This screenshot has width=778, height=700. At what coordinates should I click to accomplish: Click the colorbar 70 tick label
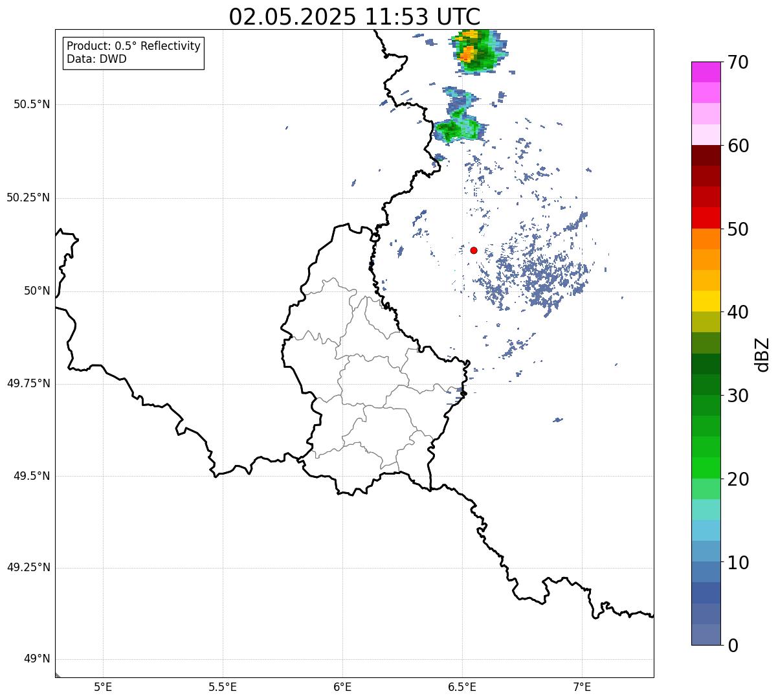pos(739,62)
